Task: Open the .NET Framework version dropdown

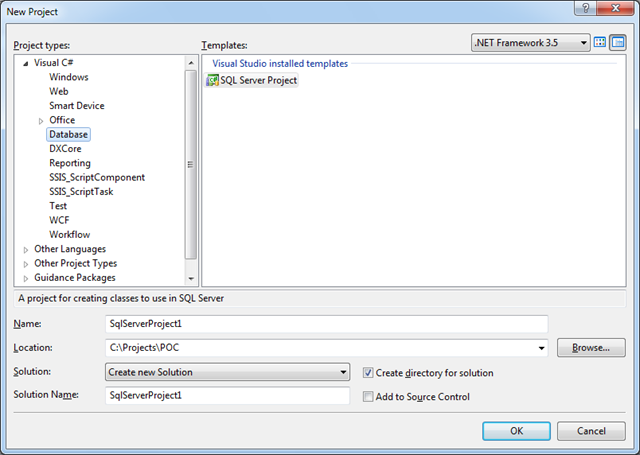Action: tap(530, 43)
